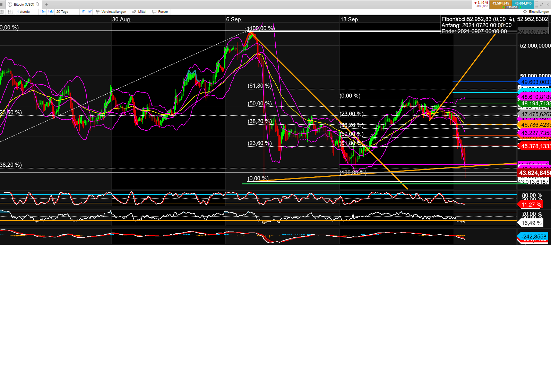Image resolution: width=551 pixels, height=392 pixels.
Task: Open the '1 stunde' interval dropdown
Action: pos(25,12)
